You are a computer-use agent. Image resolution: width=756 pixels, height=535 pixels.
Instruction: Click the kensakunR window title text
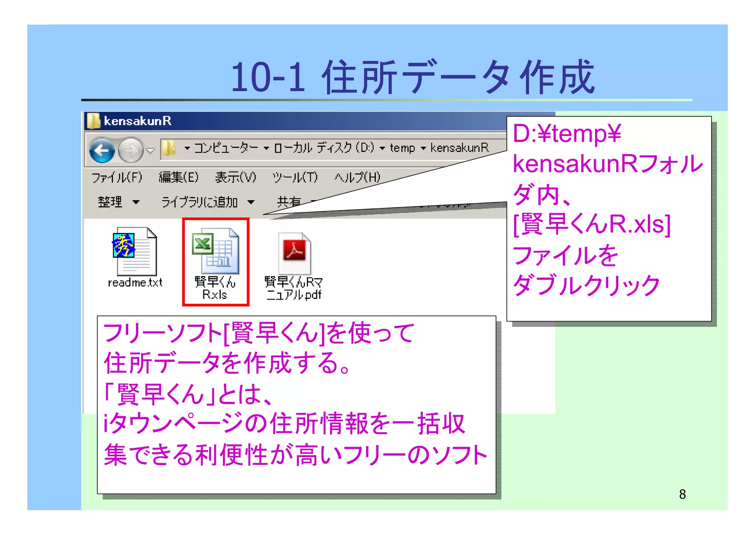pos(138,121)
